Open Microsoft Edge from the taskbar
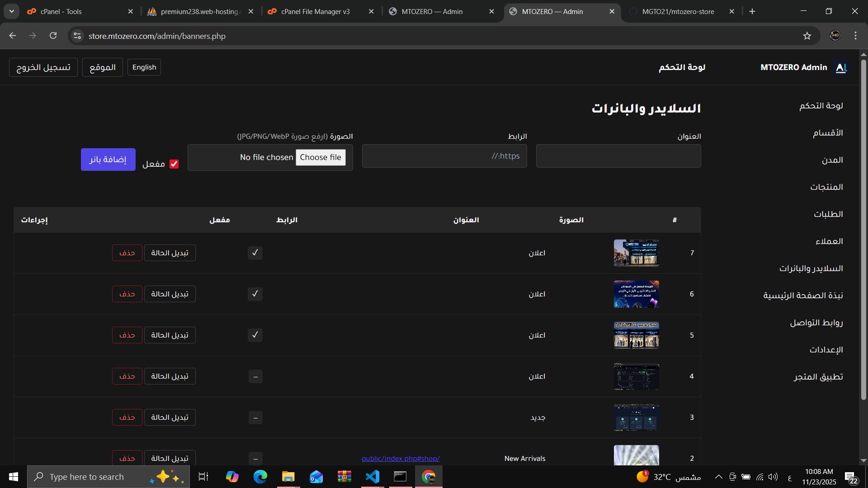Image resolution: width=868 pixels, height=488 pixels. click(x=260, y=476)
